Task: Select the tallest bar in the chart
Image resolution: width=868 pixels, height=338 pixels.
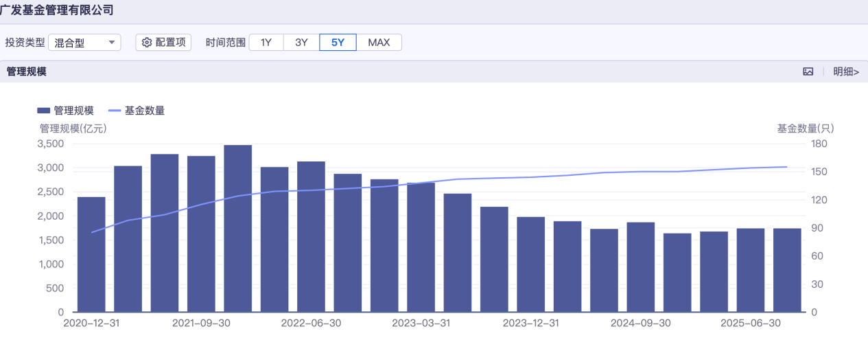Action: (x=237, y=228)
